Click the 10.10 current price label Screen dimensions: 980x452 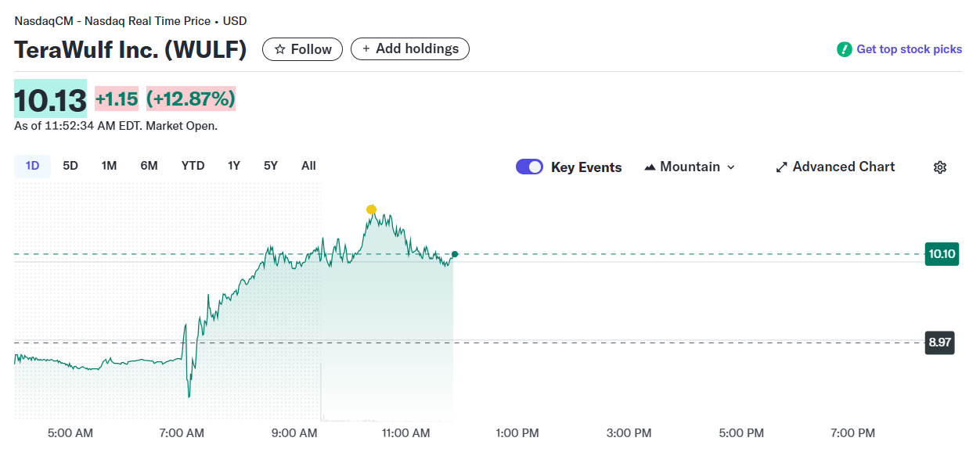pyautogui.click(x=941, y=253)
